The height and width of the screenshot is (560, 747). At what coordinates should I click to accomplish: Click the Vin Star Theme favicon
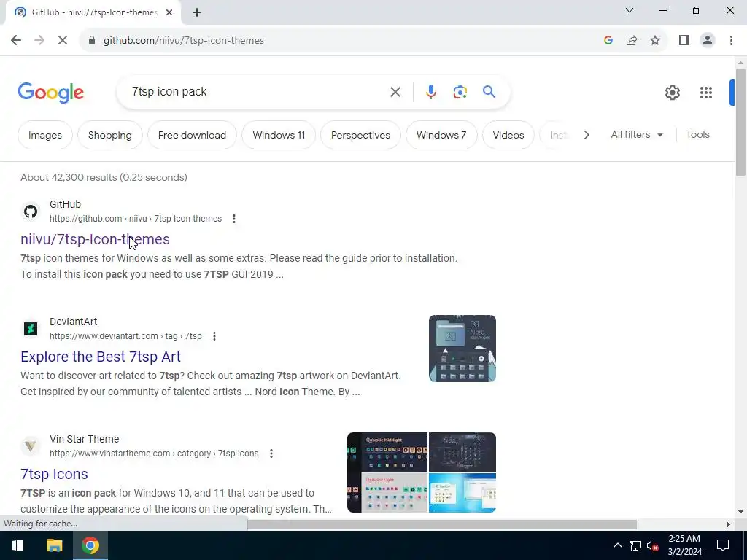(31, 446)
